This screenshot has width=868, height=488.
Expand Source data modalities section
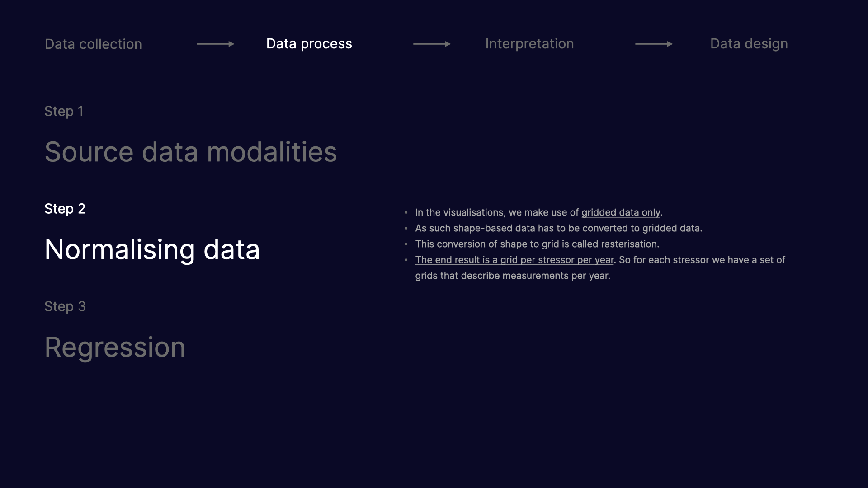click(191, 152)
